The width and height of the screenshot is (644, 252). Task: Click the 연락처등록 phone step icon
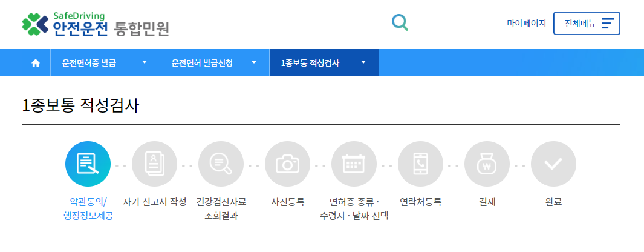pos(421,164)
